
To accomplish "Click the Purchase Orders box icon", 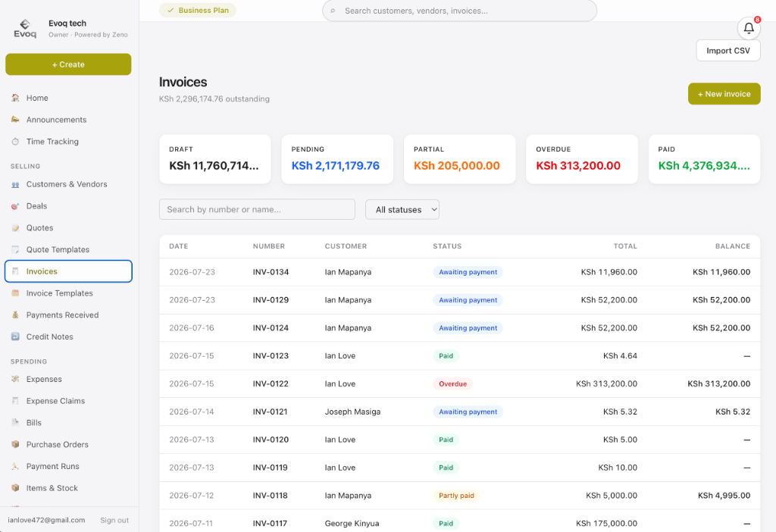I will (x=15, y=444).
